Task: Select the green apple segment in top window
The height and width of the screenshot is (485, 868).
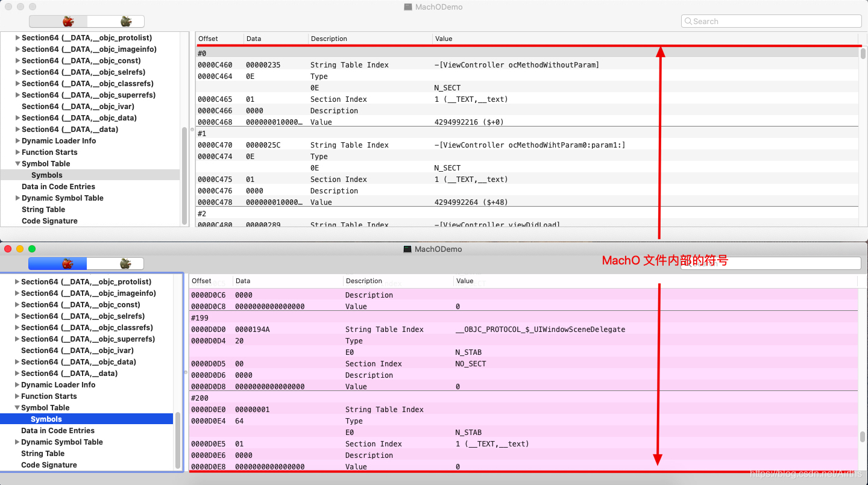Action: [116, 22]
